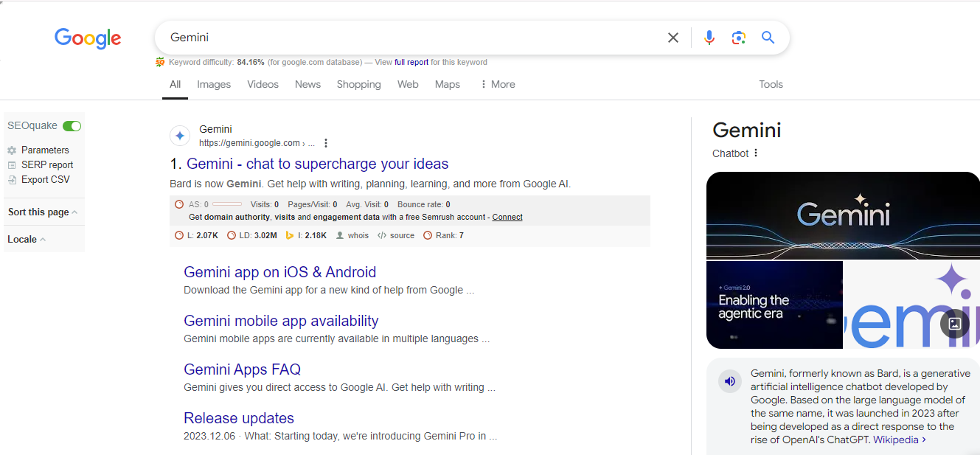Click the Tools button
The height and width of the screenshot is (455, 980).
[x=771, y=84]
